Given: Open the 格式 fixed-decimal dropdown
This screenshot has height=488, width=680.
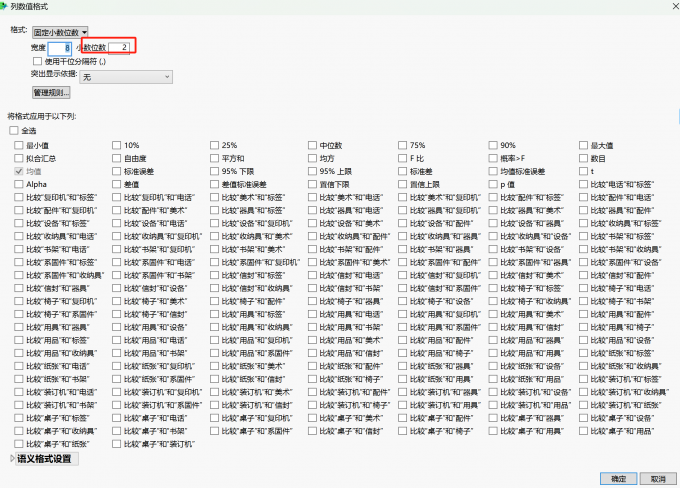Looking at the screenshot, I should tap(61, 32).
